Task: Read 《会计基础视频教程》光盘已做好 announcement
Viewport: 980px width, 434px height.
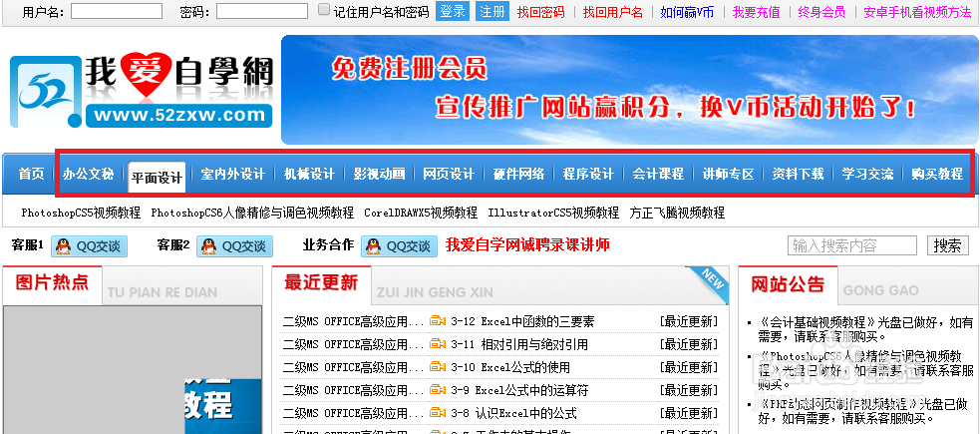Action: pos(865,329)
